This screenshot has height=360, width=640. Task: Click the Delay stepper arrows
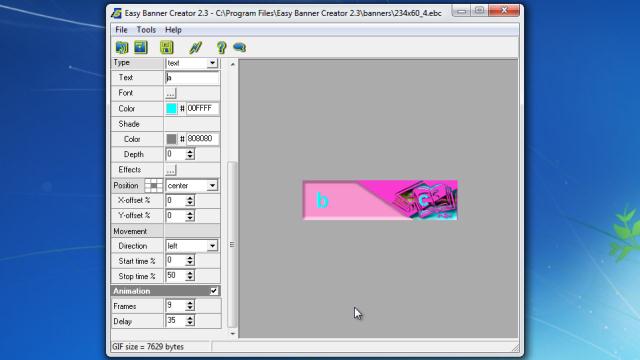pos(190,321)
